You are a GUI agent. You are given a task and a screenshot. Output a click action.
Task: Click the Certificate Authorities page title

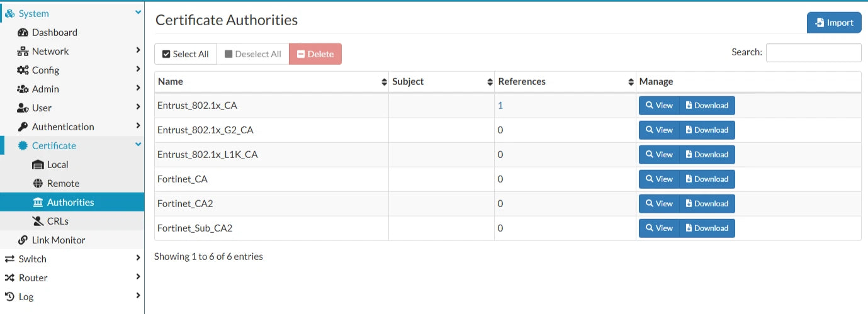227,20
